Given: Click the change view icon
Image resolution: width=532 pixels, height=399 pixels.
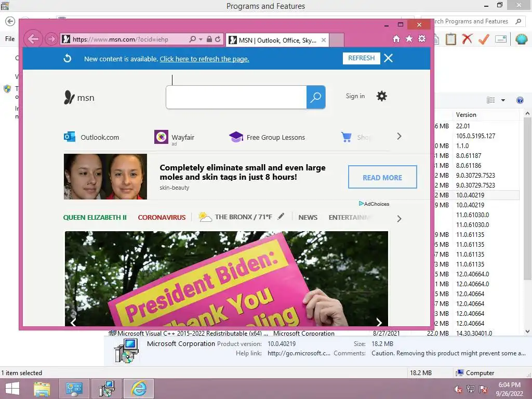Looking at the screenshot, I should (x=490, y=100).
